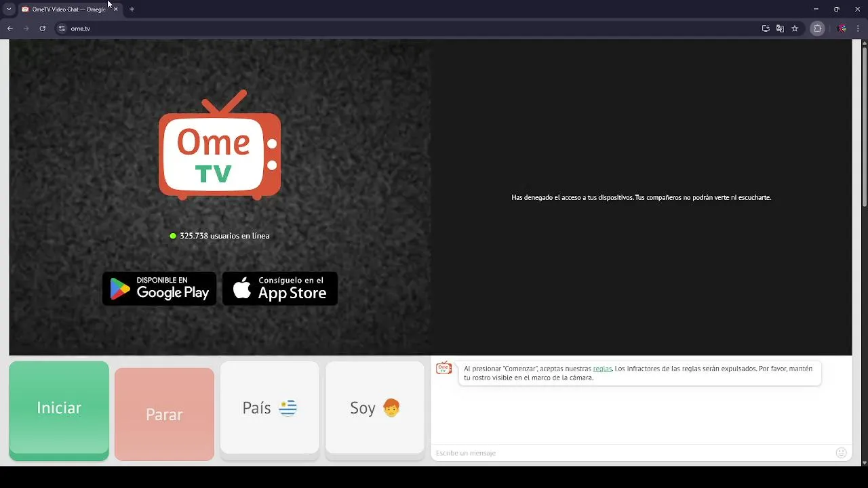Open the browser extensions puzzle icon
868x488 pixels.
pos(818,28)
